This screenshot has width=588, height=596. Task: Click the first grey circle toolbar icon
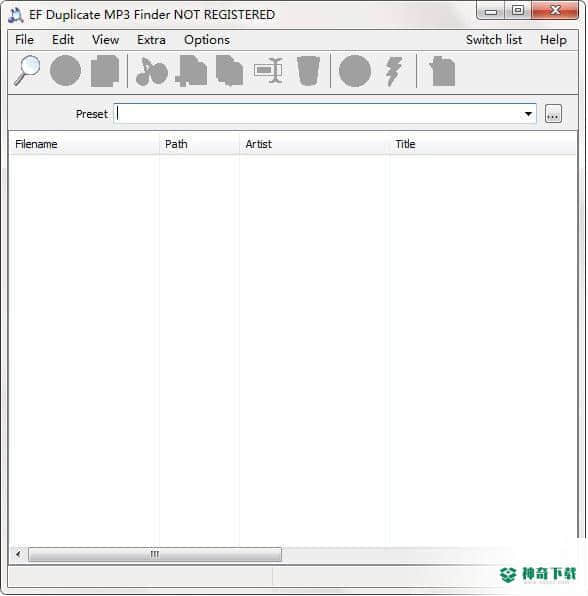[x=65, y=71]
